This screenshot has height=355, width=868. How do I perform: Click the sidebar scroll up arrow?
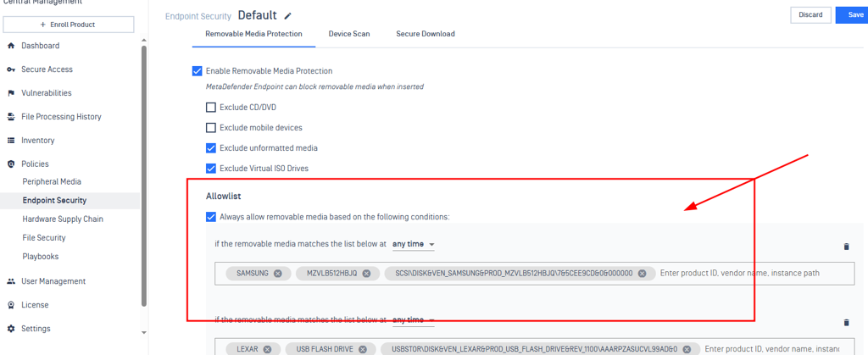pos(144,41)
